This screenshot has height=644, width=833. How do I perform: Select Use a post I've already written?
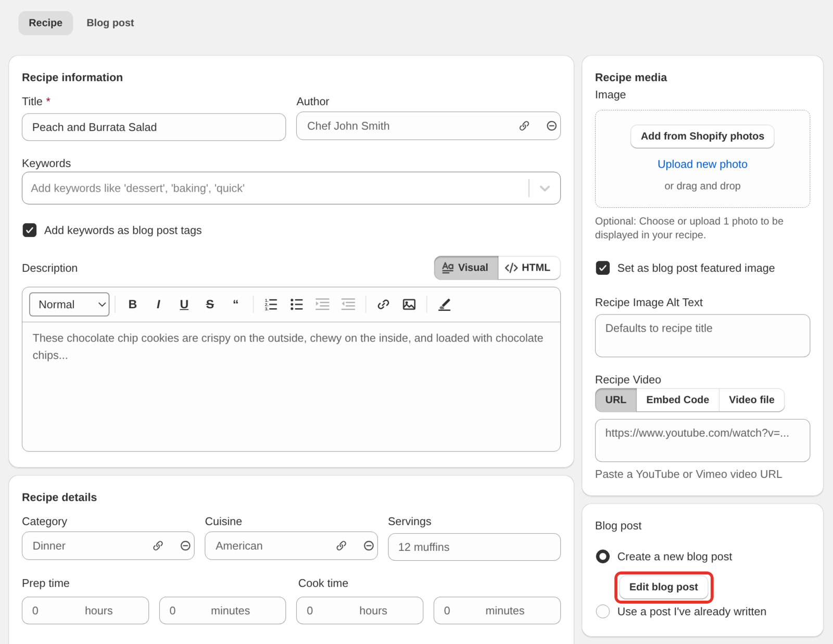coord(603,611)
